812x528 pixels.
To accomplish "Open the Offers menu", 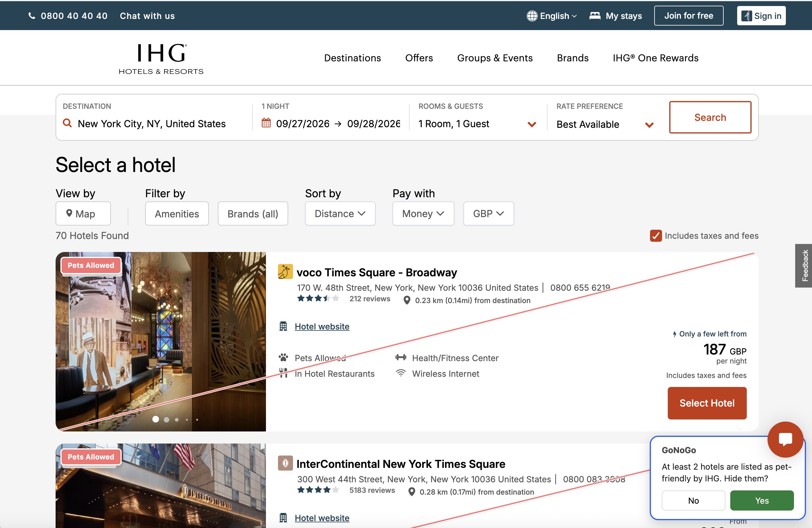I will pyautogui.click(x=419, y=58).
